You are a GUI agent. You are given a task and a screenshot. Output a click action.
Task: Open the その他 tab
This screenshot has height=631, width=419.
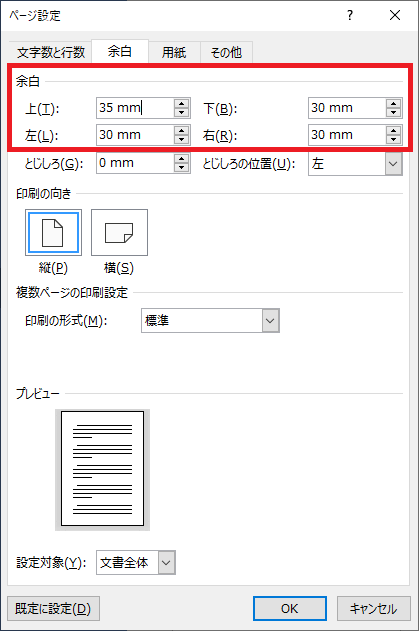(226, 52)
